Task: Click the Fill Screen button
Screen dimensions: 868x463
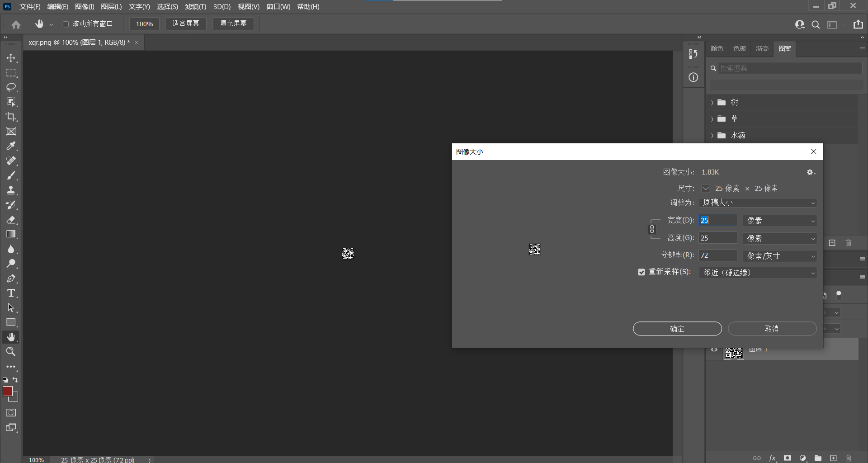Action: (x=233, y=24)
